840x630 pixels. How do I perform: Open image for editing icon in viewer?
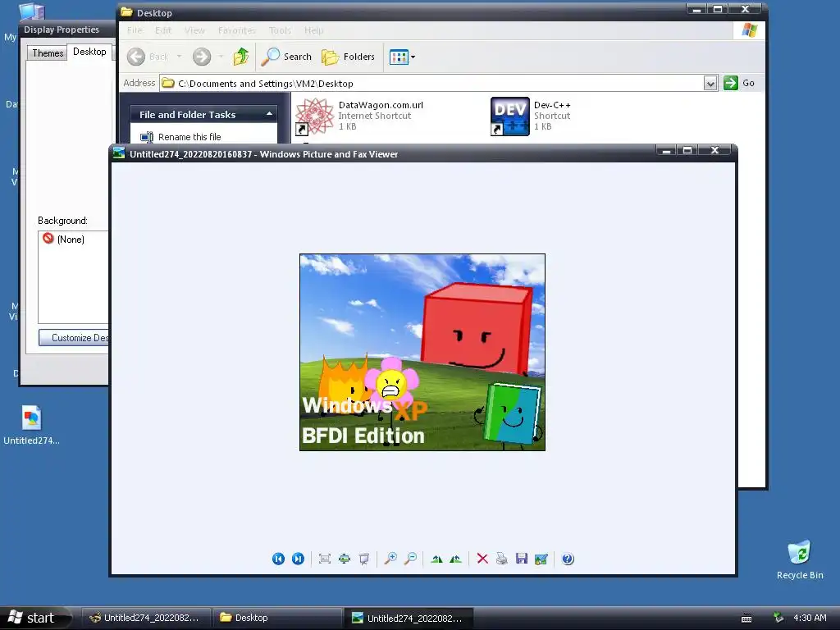point(541,559)
